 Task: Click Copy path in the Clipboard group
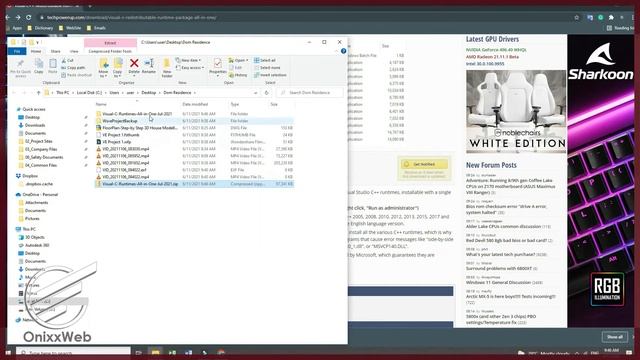[73, 68]
